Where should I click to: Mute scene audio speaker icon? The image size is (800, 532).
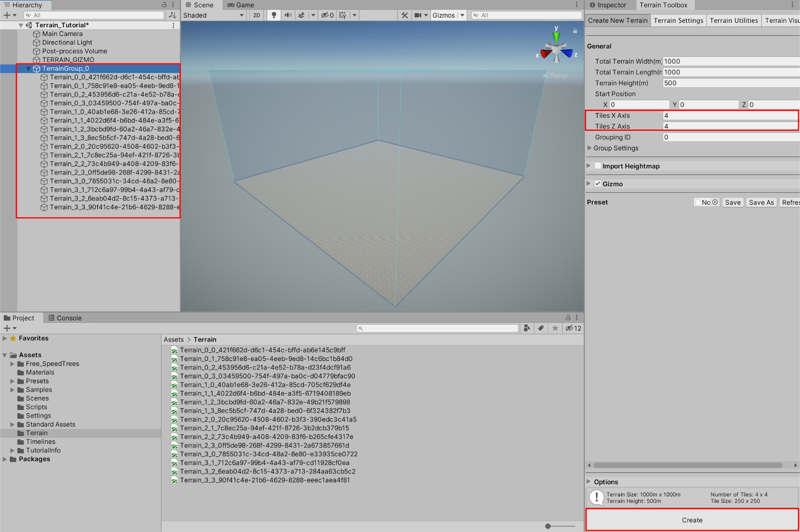[x=288, y=15]
